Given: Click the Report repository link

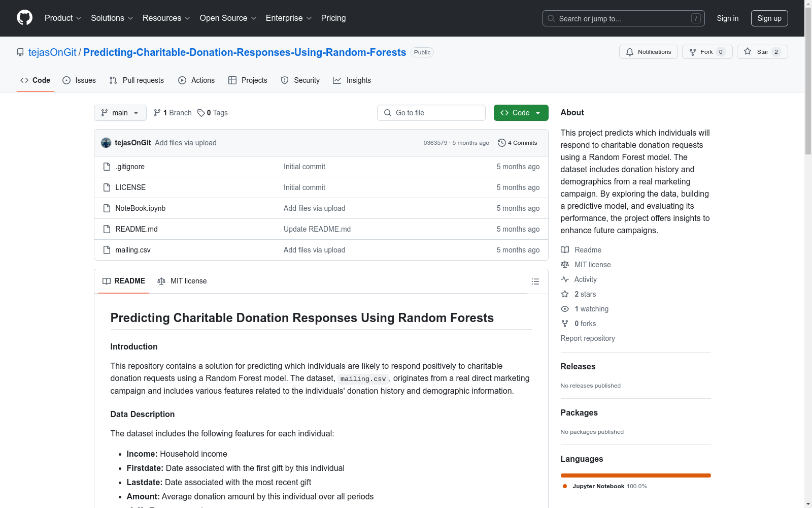Looking at the screenshot, I should pos(588,338).
